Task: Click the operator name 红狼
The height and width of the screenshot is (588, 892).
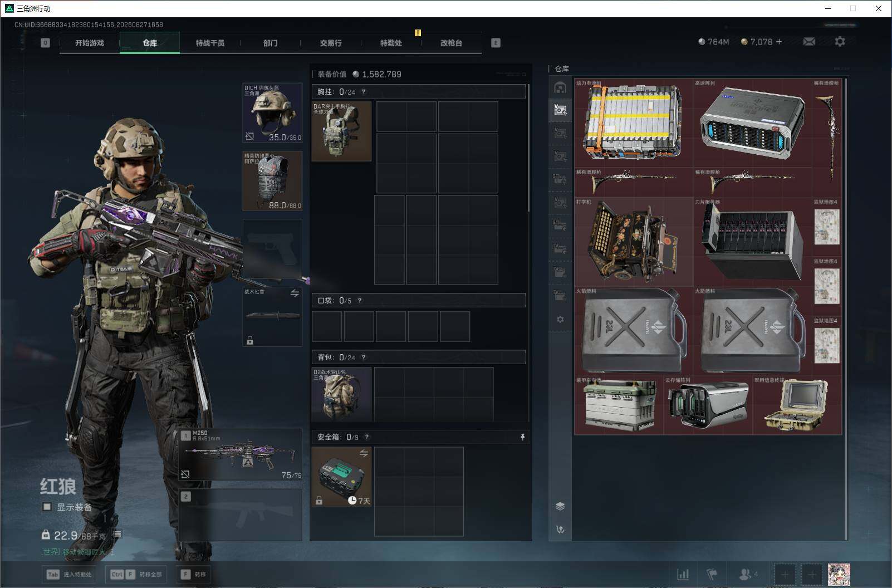Action: [58, 487]
